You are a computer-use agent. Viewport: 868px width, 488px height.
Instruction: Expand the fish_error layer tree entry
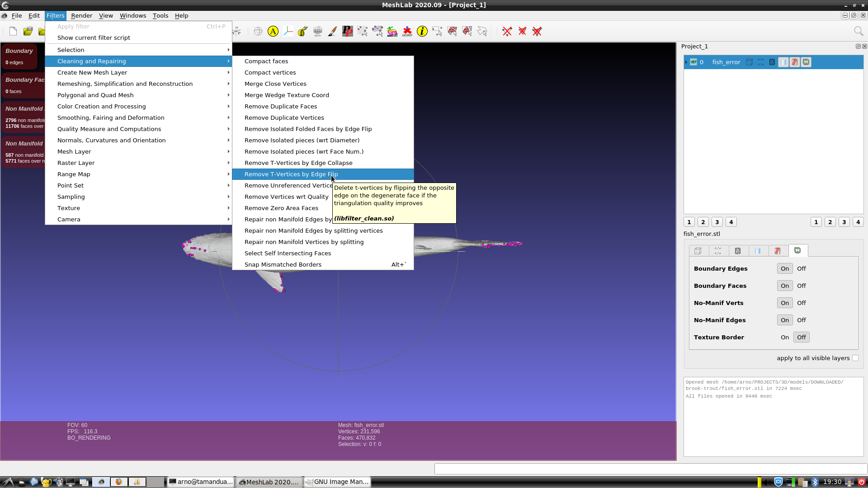tap(686, 62)
